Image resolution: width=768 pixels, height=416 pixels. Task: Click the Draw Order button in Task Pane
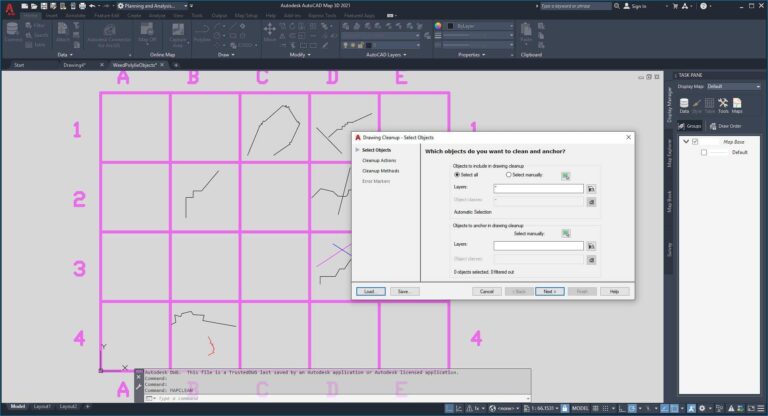pos(725,126)
